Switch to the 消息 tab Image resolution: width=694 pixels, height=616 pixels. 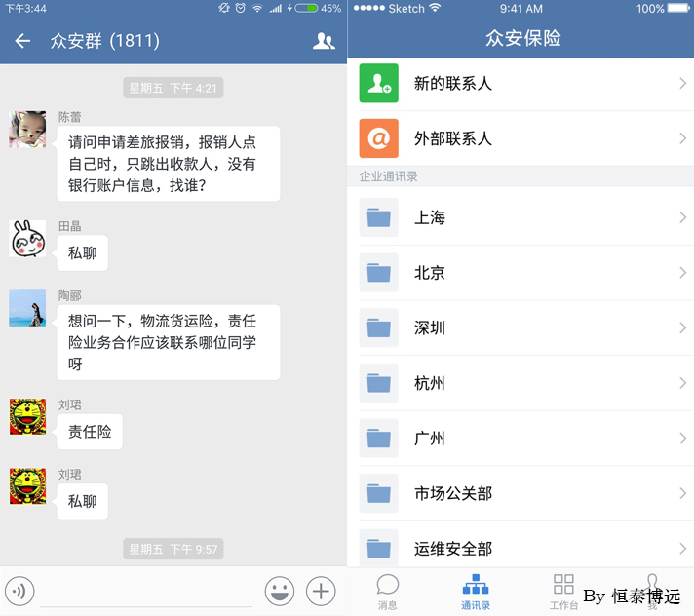tap(388, 592)
